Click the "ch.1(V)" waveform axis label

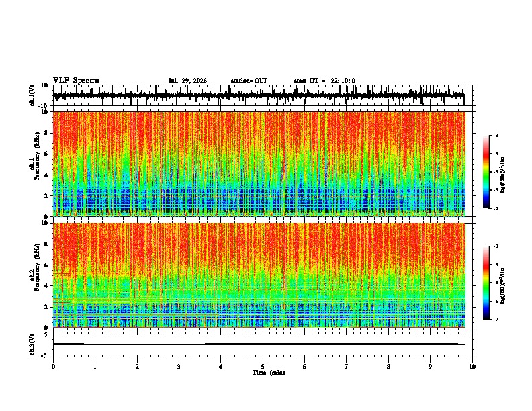pyautogui.click(x=32, y=95)
